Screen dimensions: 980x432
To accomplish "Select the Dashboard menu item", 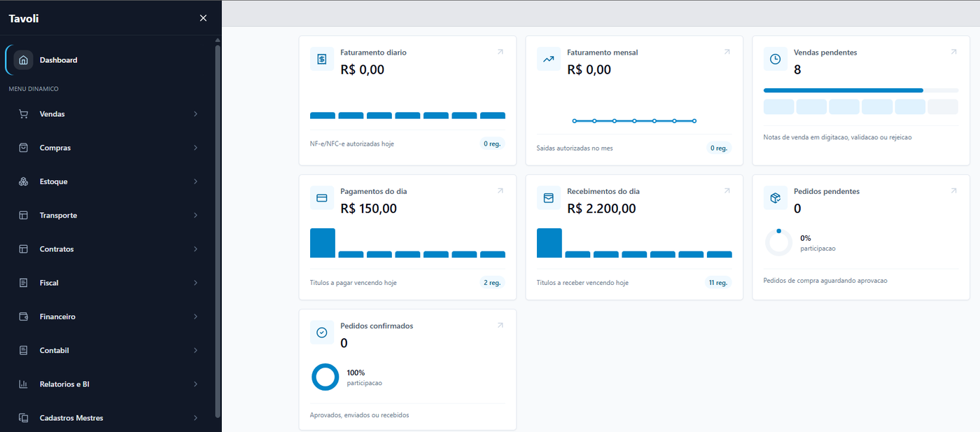I will click(x=108, y=60).
